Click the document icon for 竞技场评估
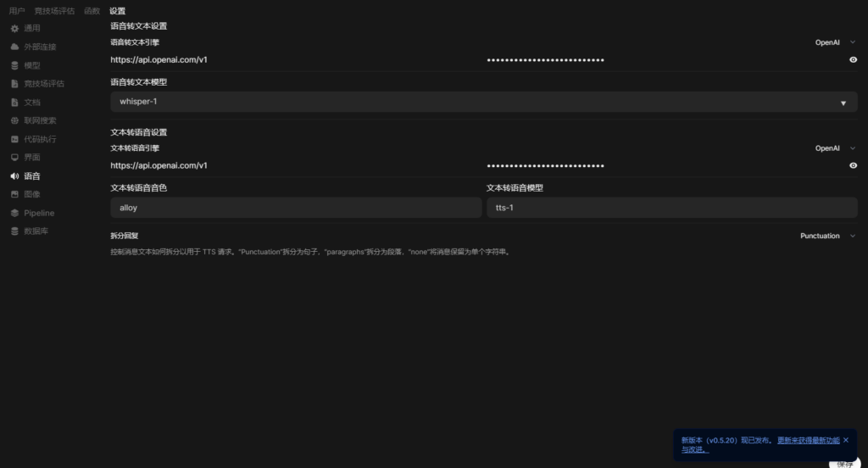The height and width of the screenshot is (468, 868). pos(14,84)
